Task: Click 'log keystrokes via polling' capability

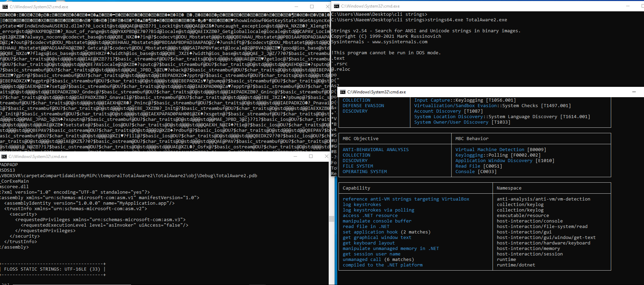Action: coord(379,210)
